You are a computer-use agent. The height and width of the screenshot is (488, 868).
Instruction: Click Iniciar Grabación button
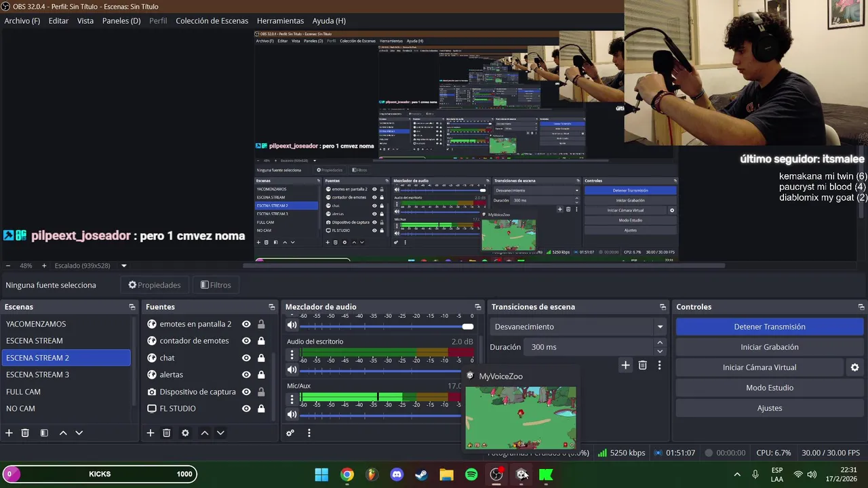click(769, 347)
